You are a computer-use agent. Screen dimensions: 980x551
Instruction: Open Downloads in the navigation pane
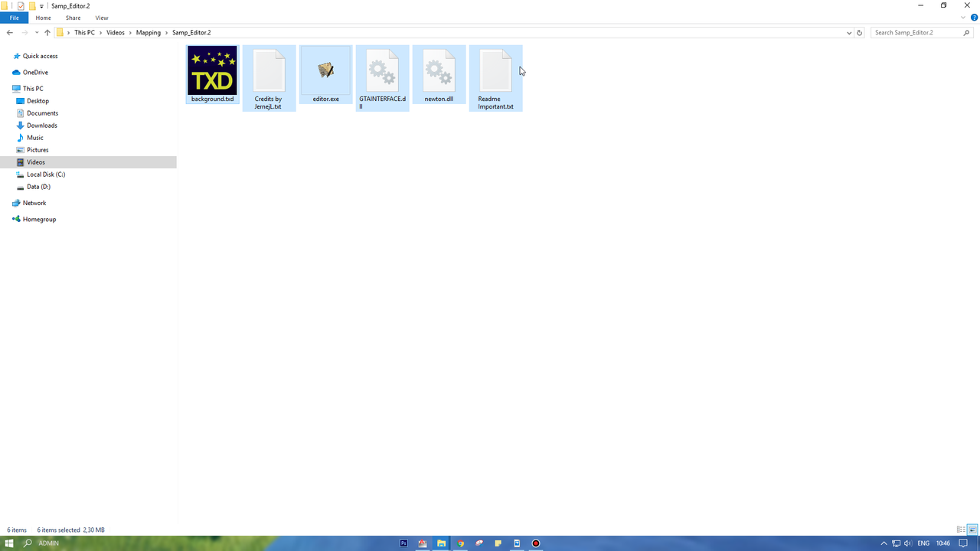[42, 126]
